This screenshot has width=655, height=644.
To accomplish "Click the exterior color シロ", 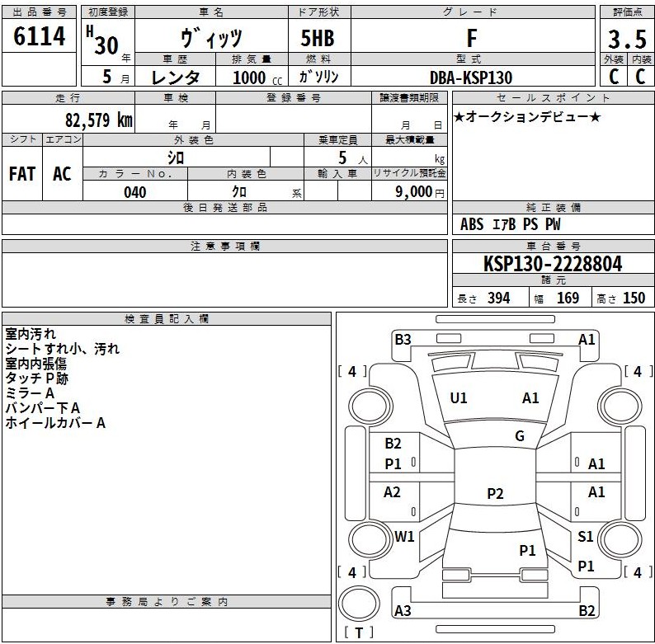I will point(176,157).
